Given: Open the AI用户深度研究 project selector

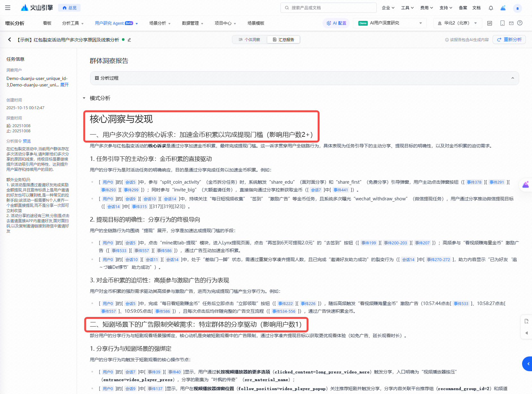Looking at the screenshot, I should (x=390, y=23).
